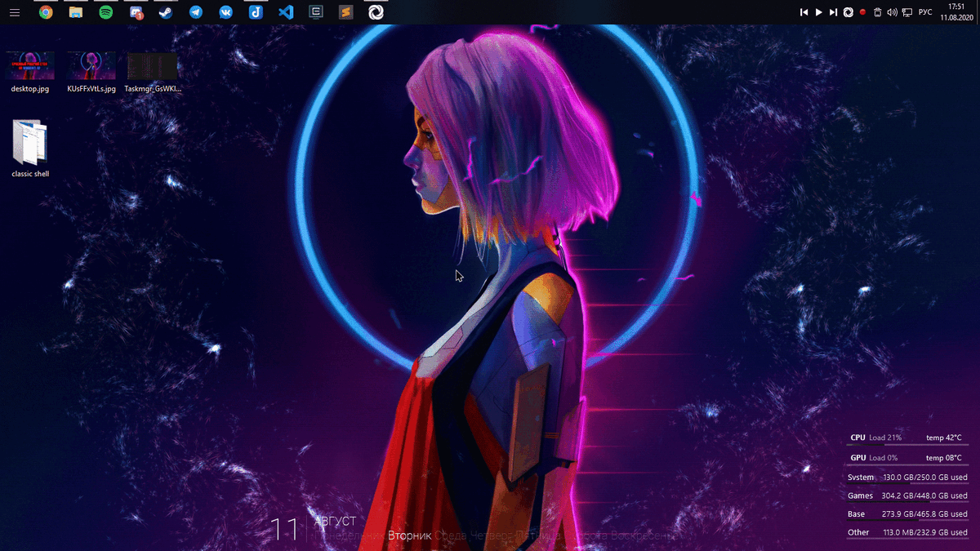980x551 pixels.
Task: Click the swirl icon in the system tray
Action: [x=849, y=12]
